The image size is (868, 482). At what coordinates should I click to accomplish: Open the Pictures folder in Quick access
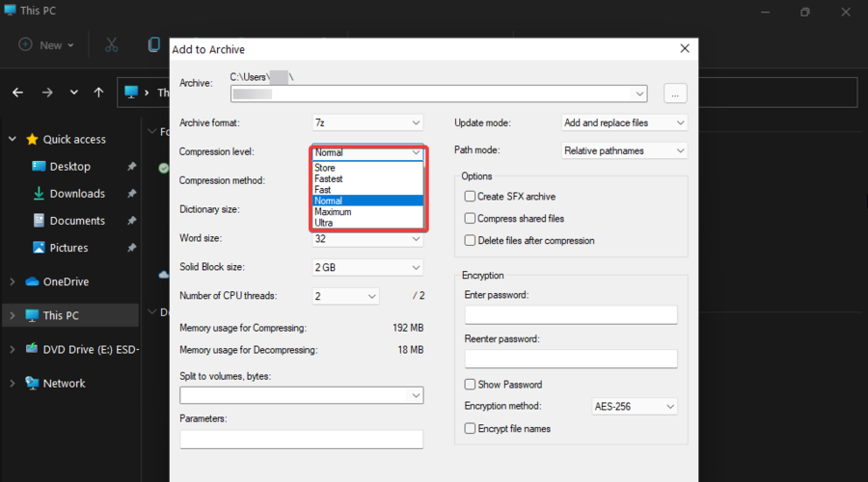pos(68,248)
